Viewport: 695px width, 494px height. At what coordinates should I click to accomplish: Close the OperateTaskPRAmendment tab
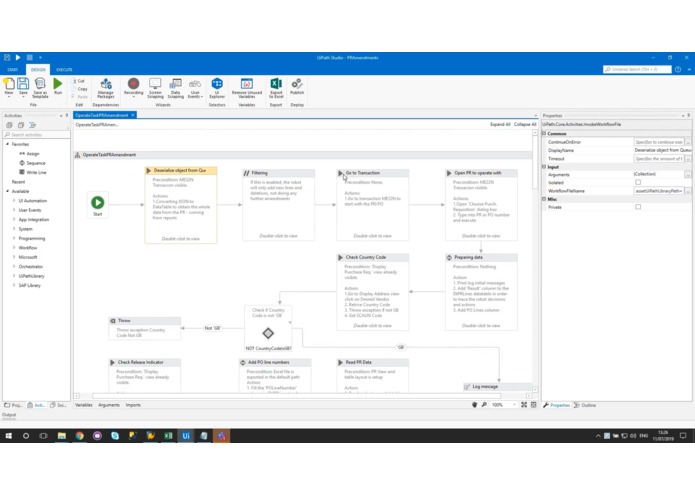coord(133,115)
